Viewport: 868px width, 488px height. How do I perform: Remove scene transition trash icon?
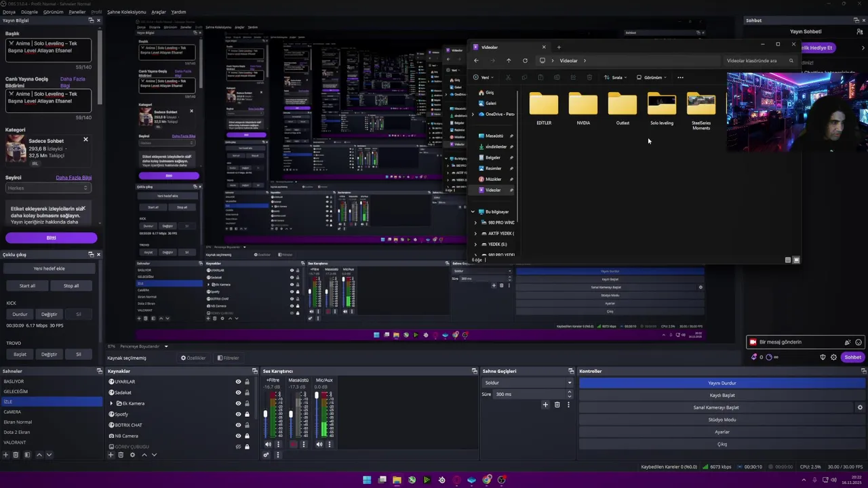[x=557, y=405]
